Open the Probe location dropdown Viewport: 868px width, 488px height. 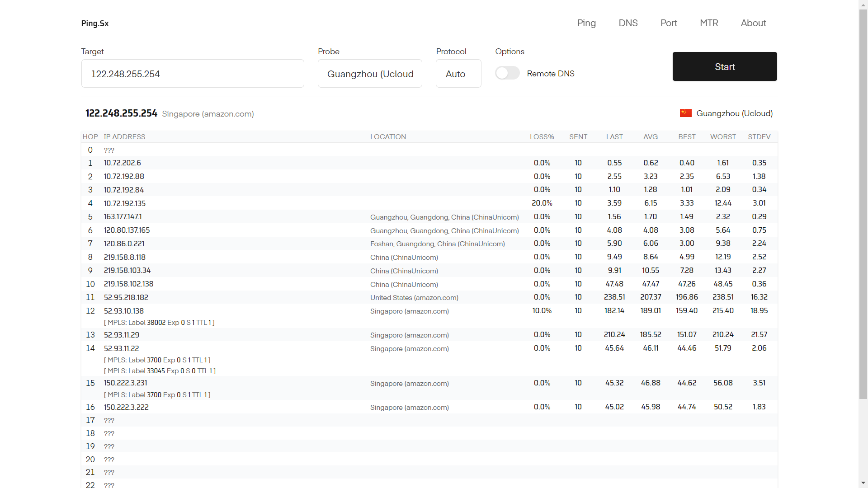(x=370, y=74)
